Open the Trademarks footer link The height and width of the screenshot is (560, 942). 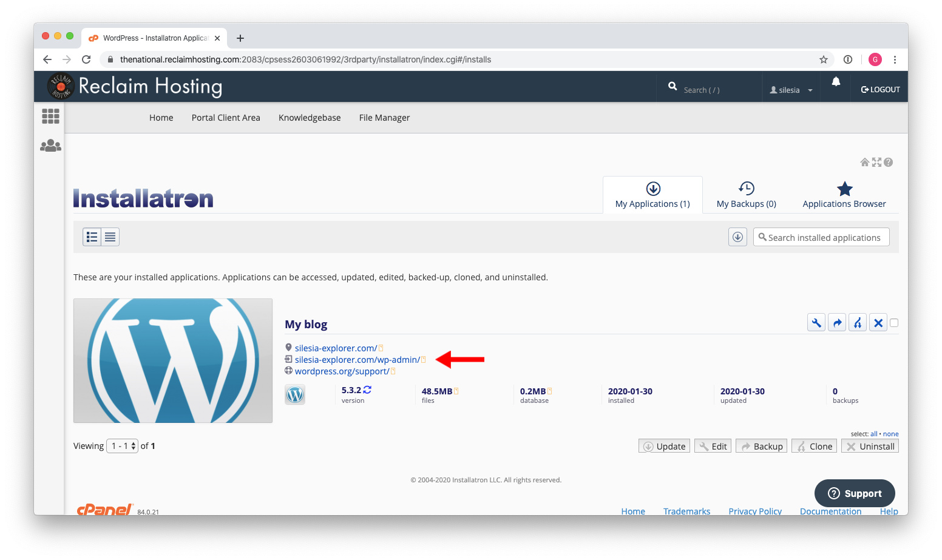[686, 511]
